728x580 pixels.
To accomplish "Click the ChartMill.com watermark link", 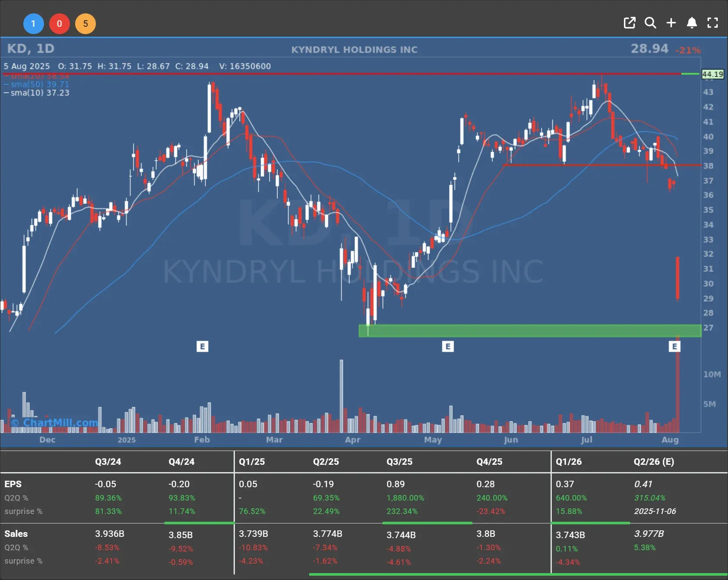I will point(55,422).
